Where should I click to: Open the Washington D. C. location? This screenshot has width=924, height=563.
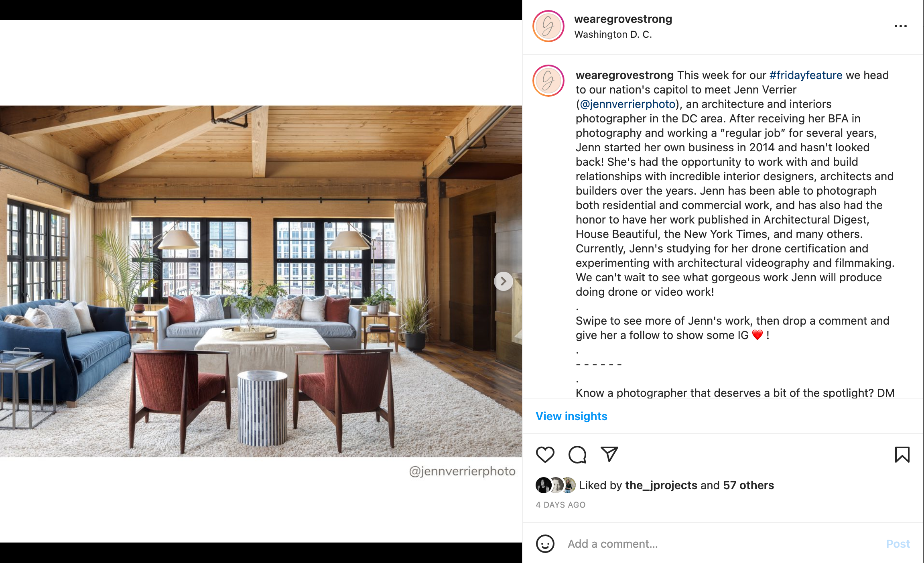pyautogui.click(x=613, y=35)
